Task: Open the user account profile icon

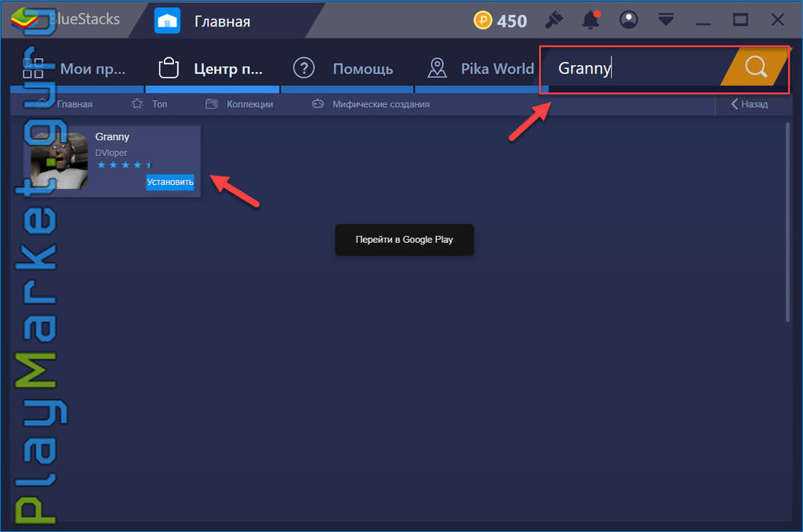Action: (x=628, y=20)
